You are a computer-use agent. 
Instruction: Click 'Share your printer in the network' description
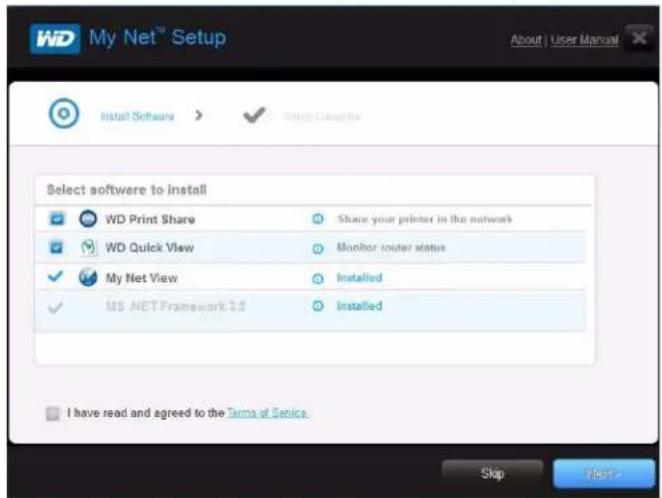[x=424, y=219]
